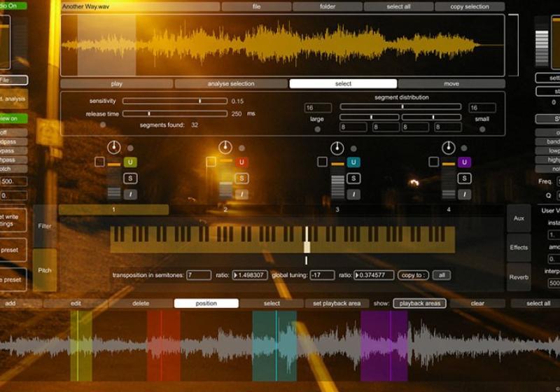Solo channel 2 with its S button
The image size is (560, 392).
[x=241, y=178]
